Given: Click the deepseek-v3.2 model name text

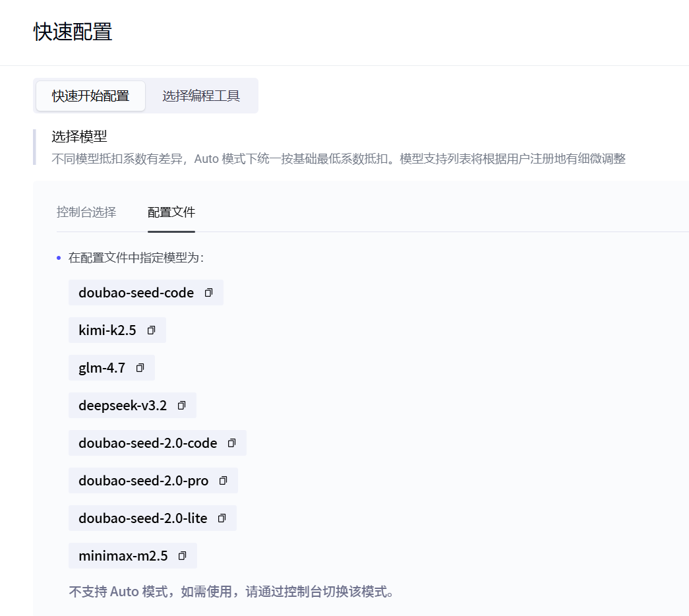Looking at the screenshot, I should coord(123,406).
